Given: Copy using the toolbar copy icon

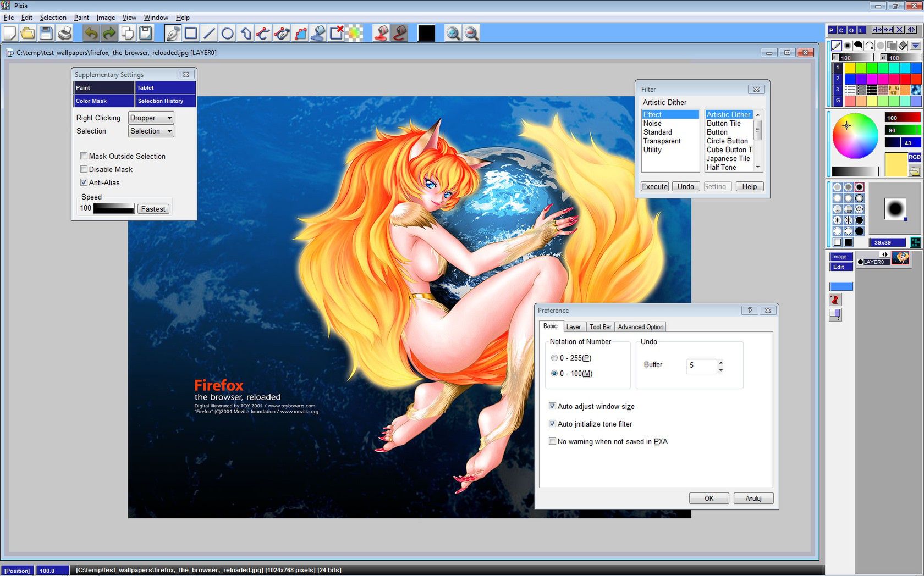Looking at the screenshot, I should click(128, 34).
